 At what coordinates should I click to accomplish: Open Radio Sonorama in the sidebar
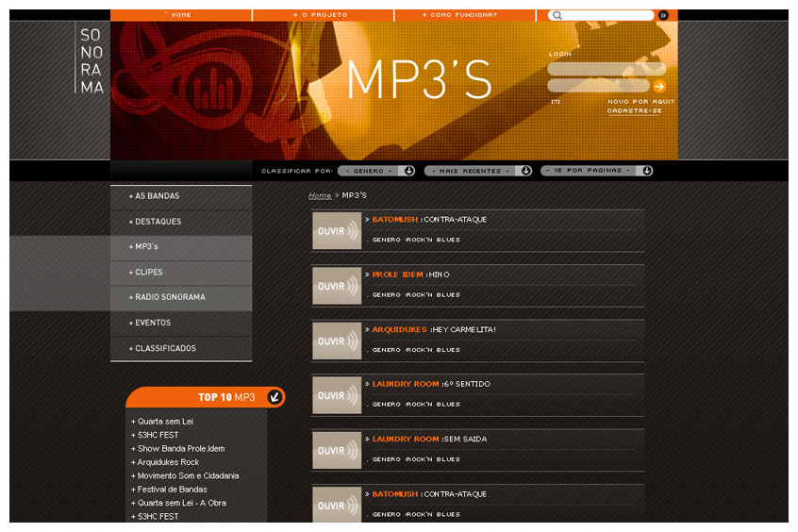(181, 297)
